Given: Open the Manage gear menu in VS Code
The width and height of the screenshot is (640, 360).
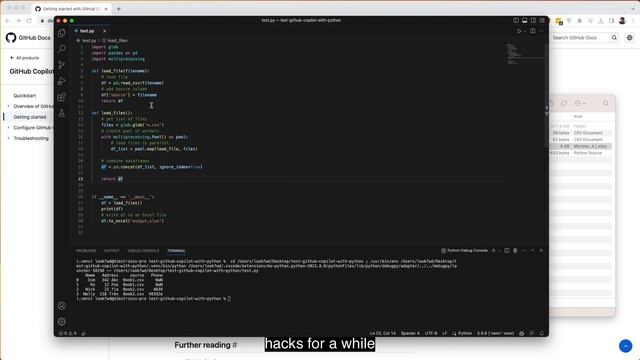Looking at the screenshot, I should coord(62,322).
